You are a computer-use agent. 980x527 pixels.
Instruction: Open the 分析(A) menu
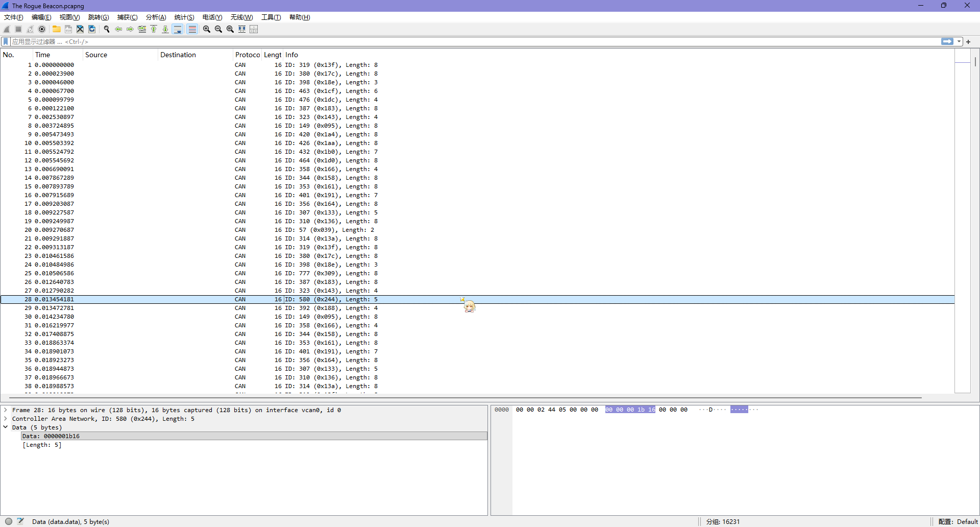[x=156, y=17]
